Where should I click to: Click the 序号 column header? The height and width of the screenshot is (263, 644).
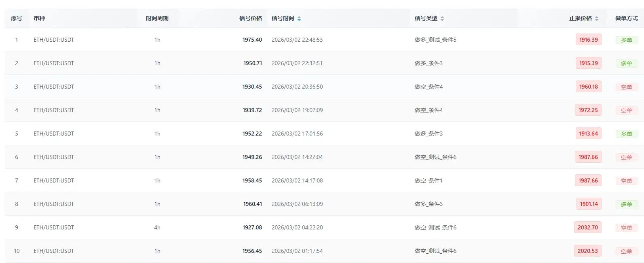[17, 18]
